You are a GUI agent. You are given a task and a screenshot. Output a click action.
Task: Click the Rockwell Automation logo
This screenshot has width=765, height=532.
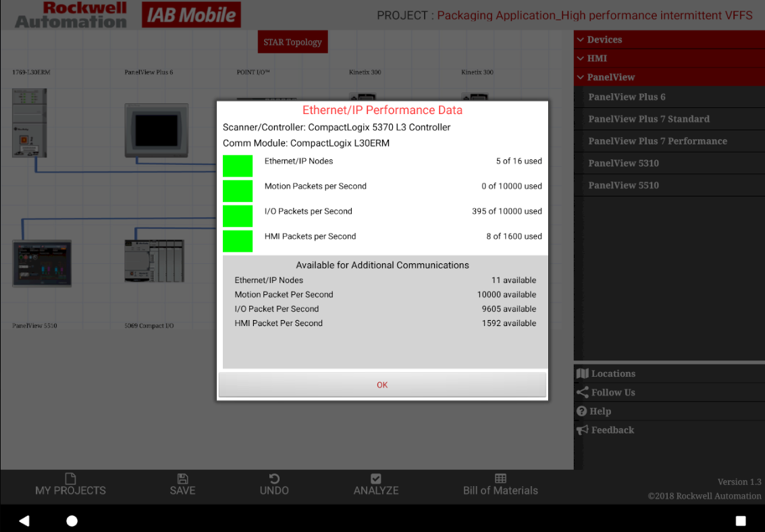[x=71, y=15]
